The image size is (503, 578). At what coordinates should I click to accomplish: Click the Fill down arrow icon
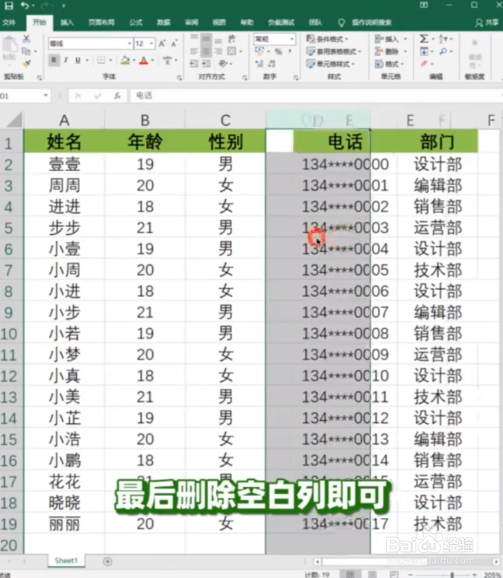pos(424,51)
